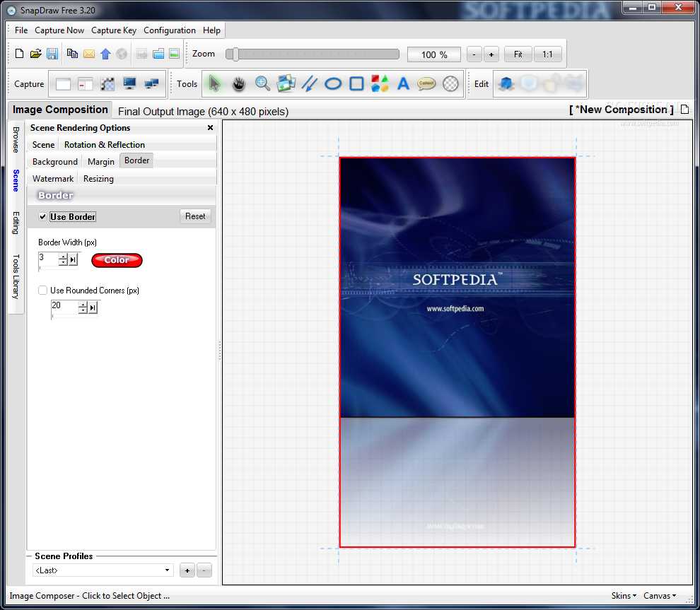Screen dimensions: 700x610
Task: Click the zoom slider handle
Action: coord(235,54)
